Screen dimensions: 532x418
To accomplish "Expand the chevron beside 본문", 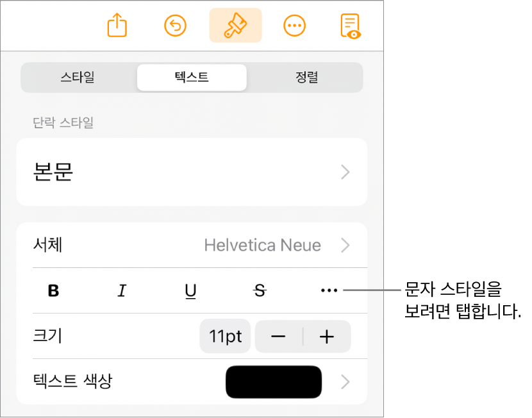I will pyautogui.click(x=345, y=172).
